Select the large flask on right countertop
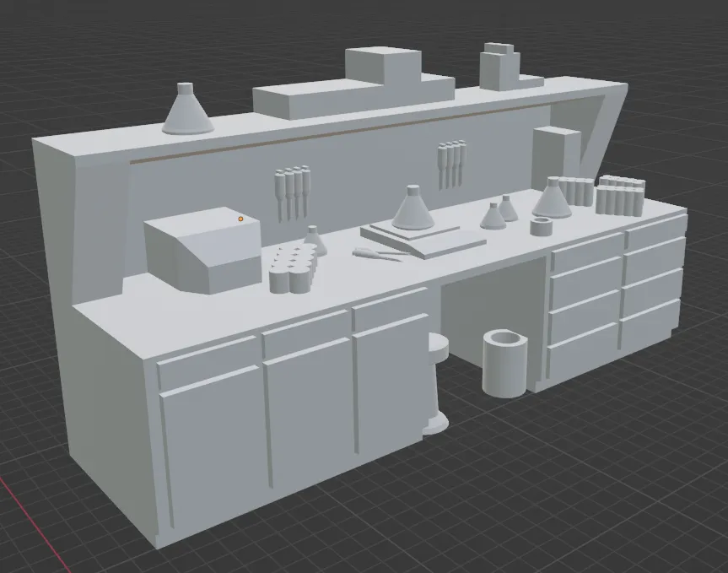This screenshot has height=573, width=728. click(x=552, y=199)
